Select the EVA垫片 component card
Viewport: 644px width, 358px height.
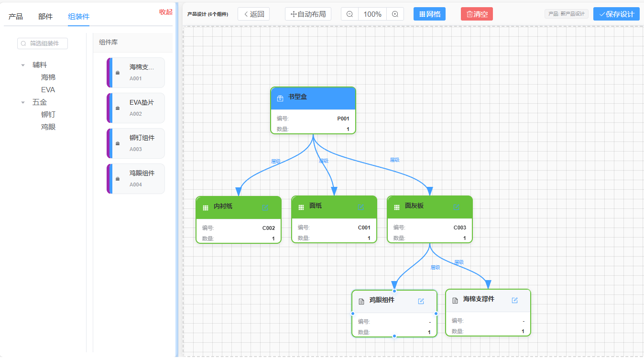[136, 108]
